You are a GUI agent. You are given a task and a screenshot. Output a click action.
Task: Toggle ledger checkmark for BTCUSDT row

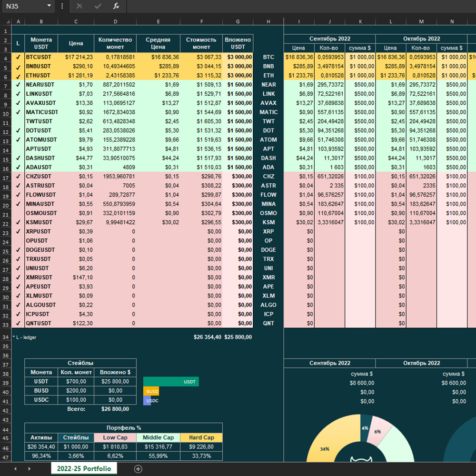[x=18, y=57]
